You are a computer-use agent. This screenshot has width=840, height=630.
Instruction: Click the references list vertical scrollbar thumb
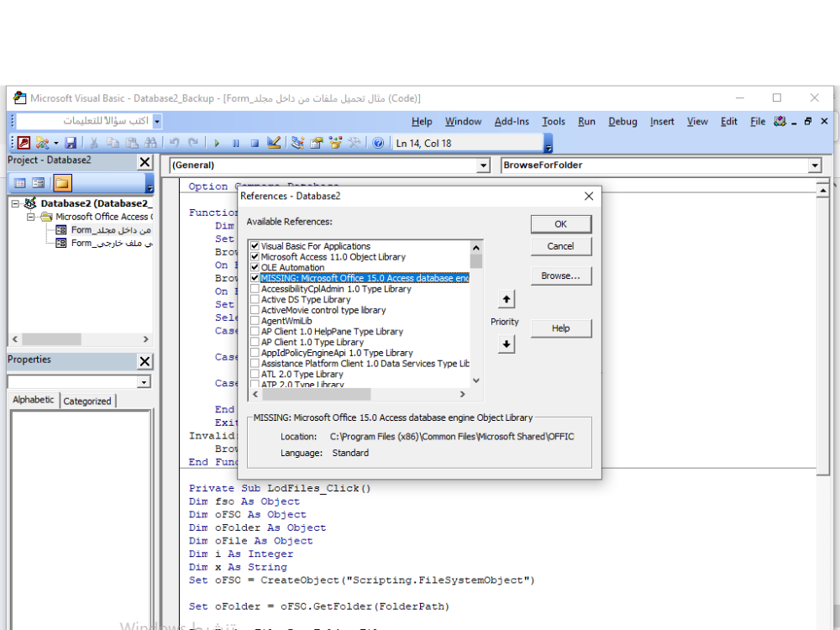coord(475,261)
